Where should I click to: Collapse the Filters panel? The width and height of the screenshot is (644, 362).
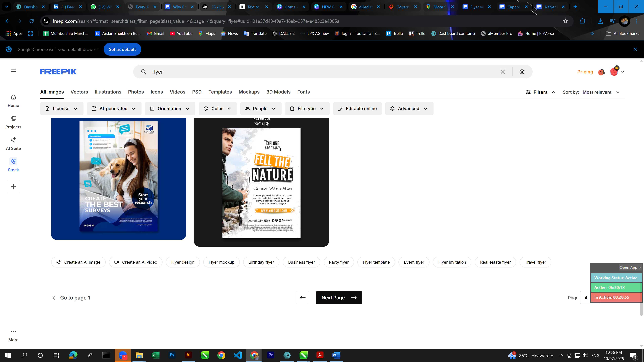pos(541,92)
